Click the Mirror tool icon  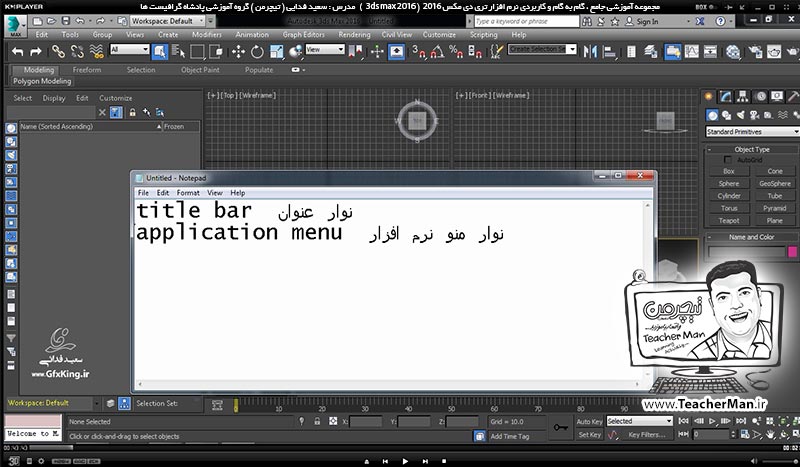(590, 51)
